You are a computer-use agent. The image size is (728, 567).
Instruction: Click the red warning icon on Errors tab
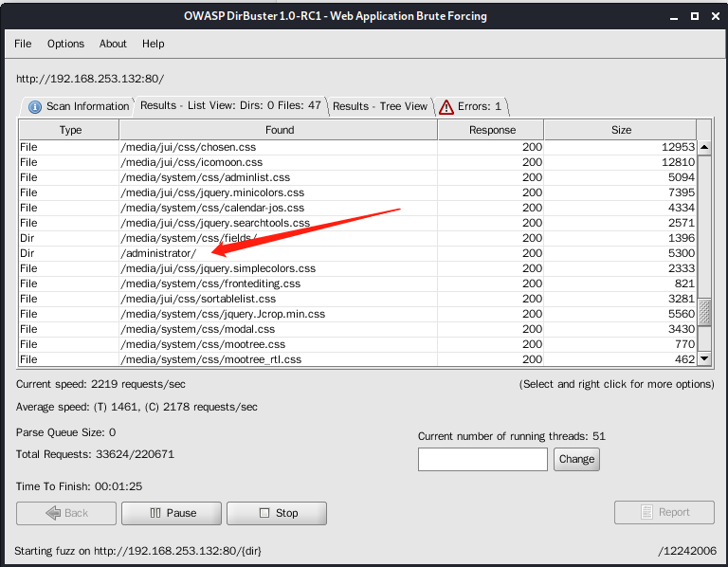pyautogui.click(x=446, y=107)
